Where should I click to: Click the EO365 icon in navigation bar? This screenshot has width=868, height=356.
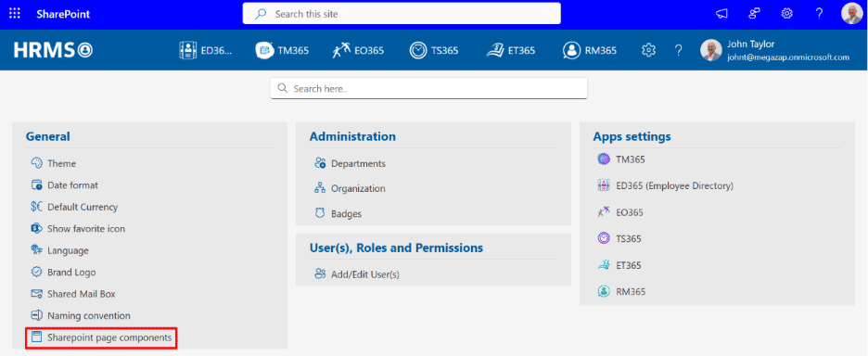(x=341, y=50)
